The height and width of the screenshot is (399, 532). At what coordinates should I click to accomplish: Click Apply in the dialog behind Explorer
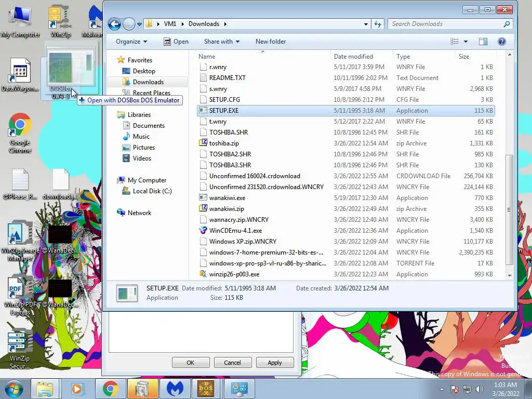[275, 362]
